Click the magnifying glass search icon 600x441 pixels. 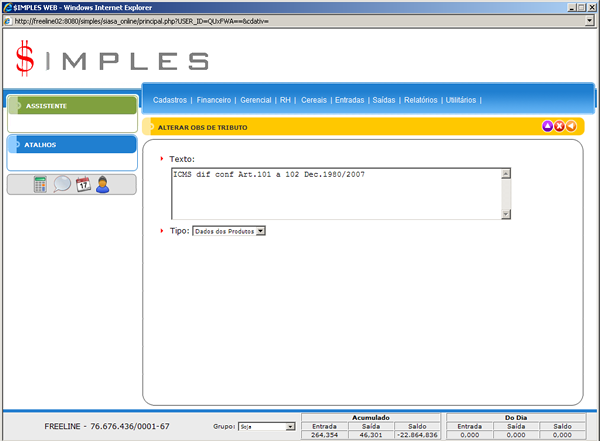pos(62,184)
